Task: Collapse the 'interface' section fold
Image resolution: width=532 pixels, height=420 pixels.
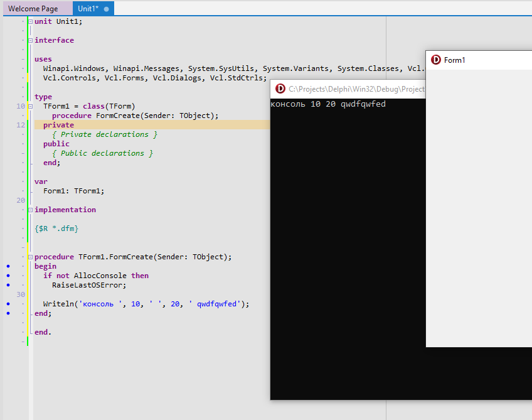Action: (x=30, y=40)
